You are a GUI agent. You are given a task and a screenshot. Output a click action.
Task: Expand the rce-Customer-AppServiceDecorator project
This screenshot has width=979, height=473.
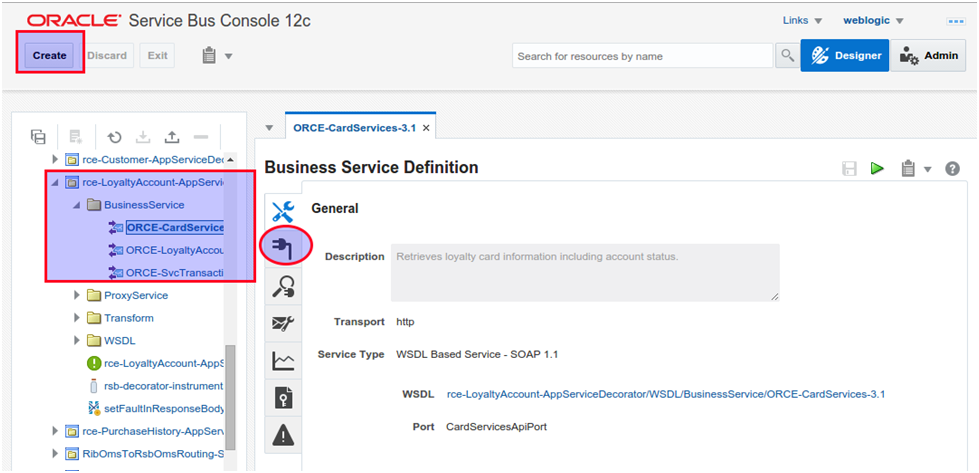(x=56, y=159)
